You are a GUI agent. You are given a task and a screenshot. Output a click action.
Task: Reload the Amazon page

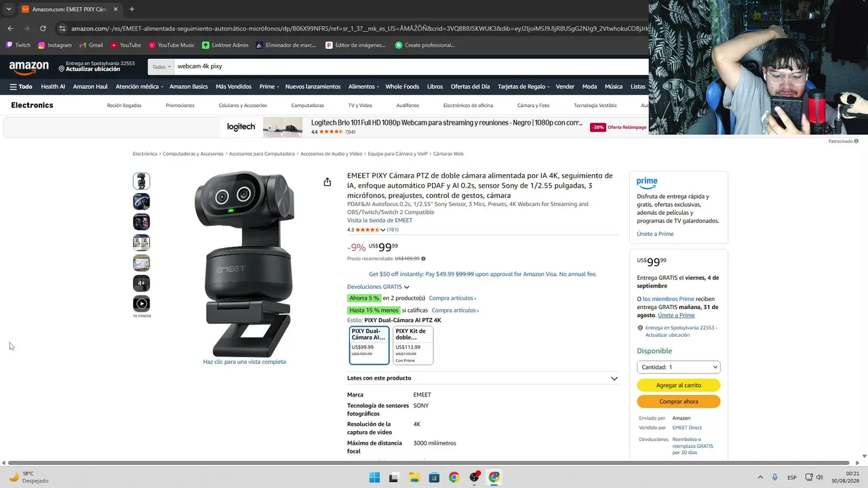point(43,28)
